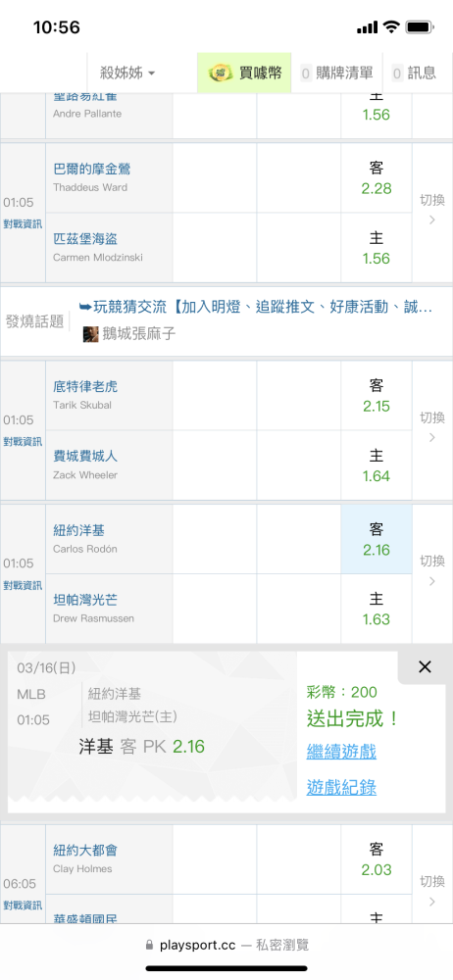
Task: Open the 玩競猜交流 hot topic link
Action: pos(255,307)
